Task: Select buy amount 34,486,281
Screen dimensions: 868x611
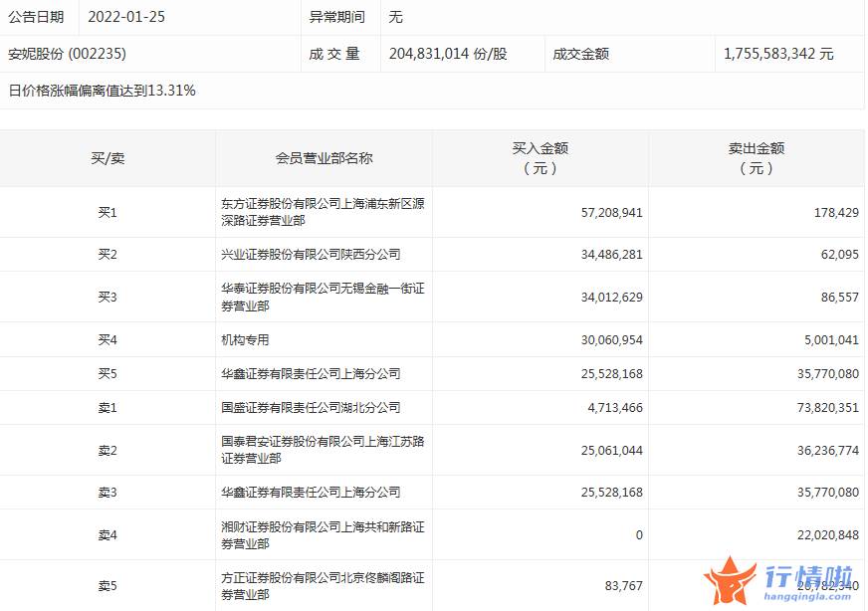Action: point(612,255)
